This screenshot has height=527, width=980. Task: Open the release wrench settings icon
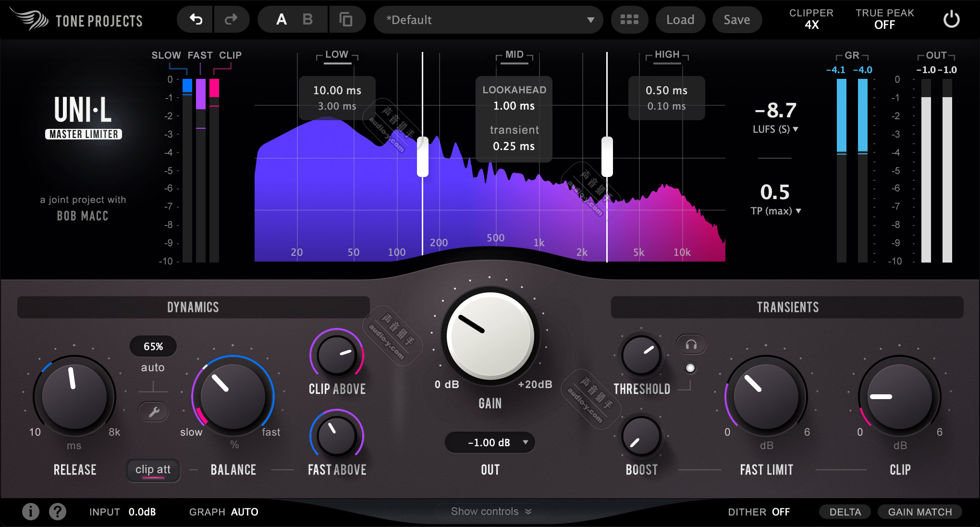[x=153, y=412]
